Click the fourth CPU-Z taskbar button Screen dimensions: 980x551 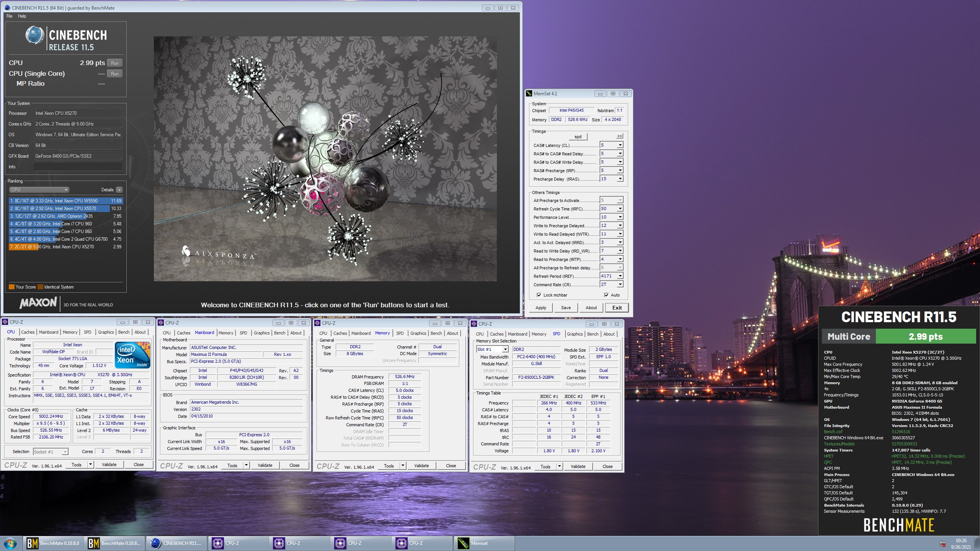pyautogui.click(x=423, y=543)
